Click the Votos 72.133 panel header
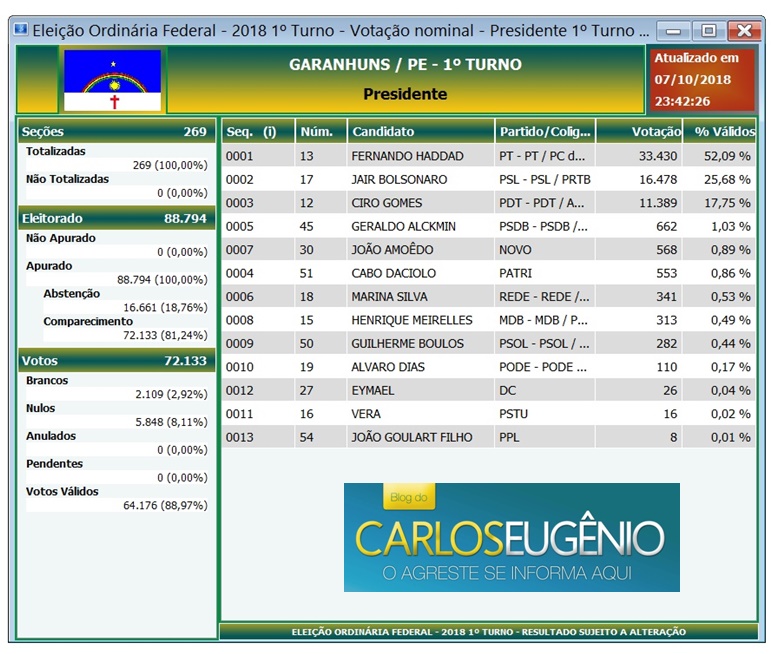Screen dimensions: 775x654 (x=117, y=361)
